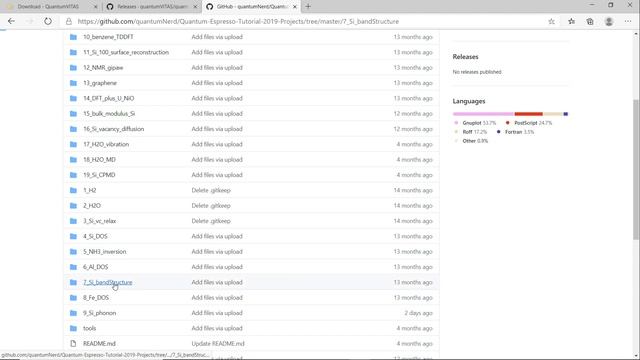Click folder icon of 11_Si_100_surface_reconstruction
The width and height of the screenshot is (640, 360).
(x=73, y=52)
